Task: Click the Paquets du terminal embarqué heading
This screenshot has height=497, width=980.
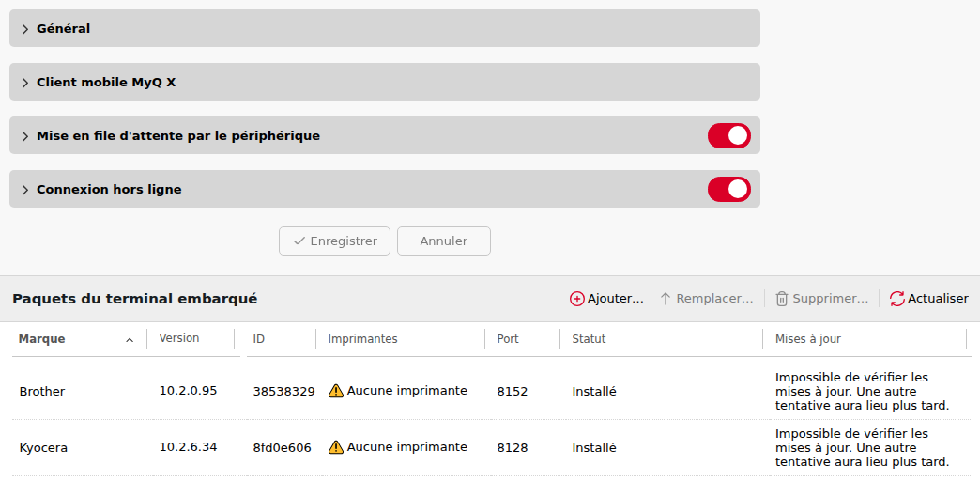Action: click(135, 299)
